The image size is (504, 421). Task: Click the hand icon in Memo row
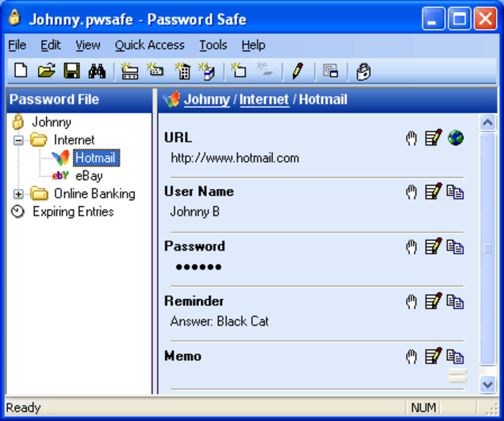pos(411,357)
